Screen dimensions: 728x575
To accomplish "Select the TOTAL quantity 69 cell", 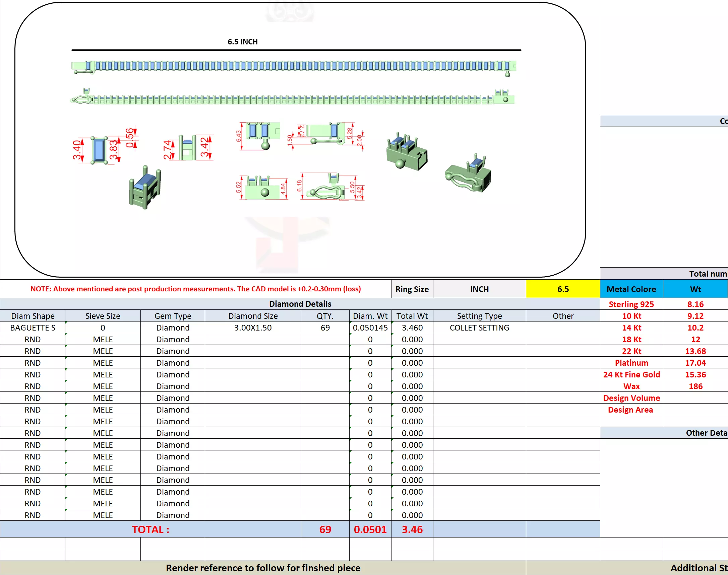I will click(325, 529).
